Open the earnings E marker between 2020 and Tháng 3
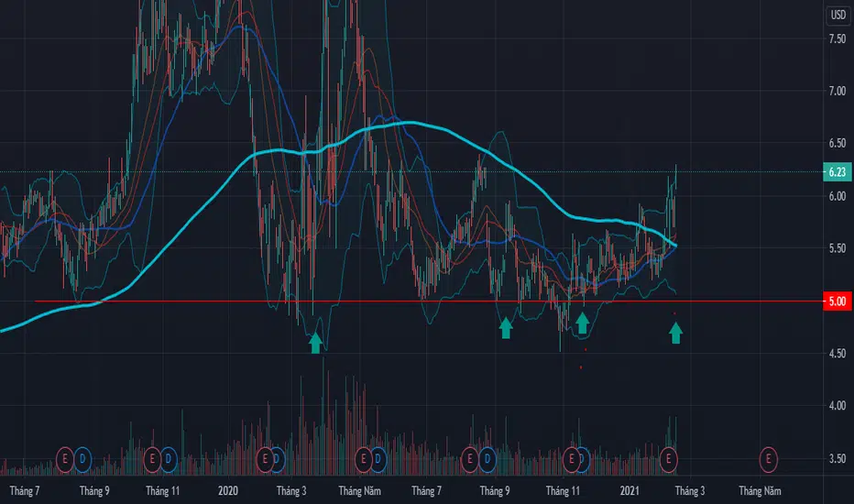This screenshot has width=854, height=504. coord(265,459)
